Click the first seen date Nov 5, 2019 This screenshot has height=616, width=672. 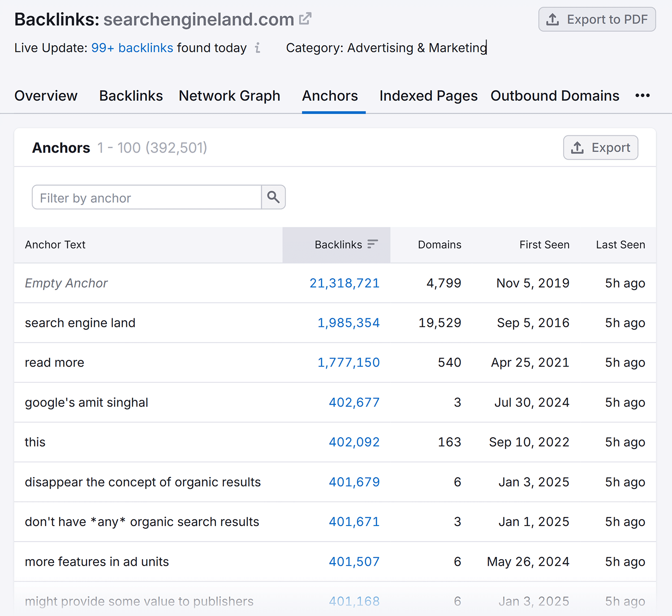[x=533, y=283]
